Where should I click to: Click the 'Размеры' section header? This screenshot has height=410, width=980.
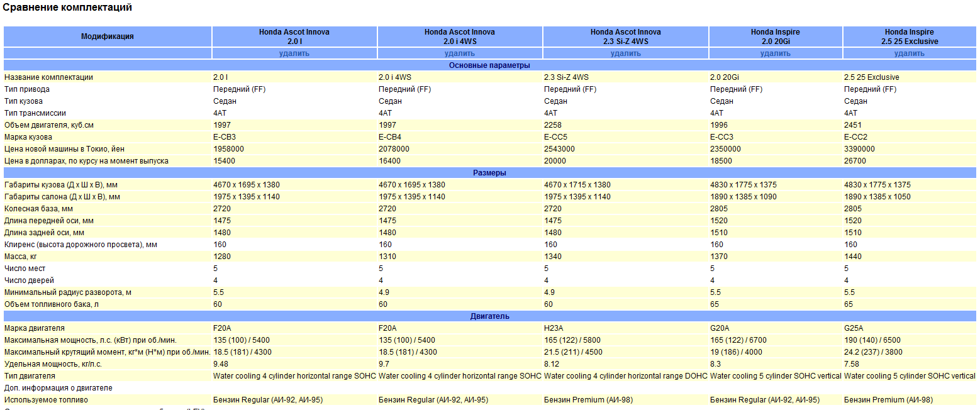[489, 173]
